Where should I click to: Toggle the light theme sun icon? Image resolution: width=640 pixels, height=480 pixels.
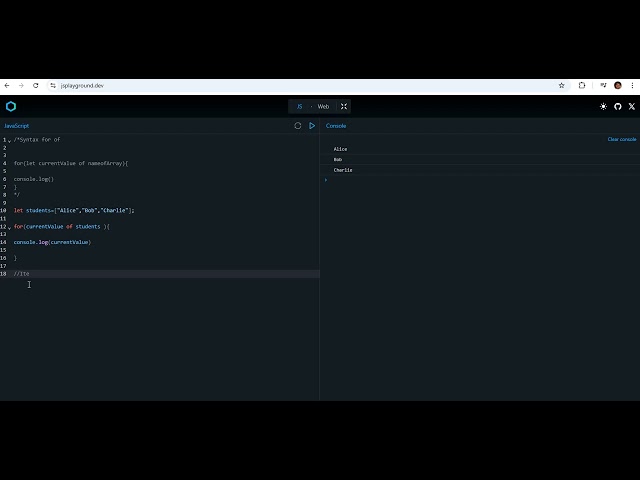pyautogui.click(x=603, y=107)
